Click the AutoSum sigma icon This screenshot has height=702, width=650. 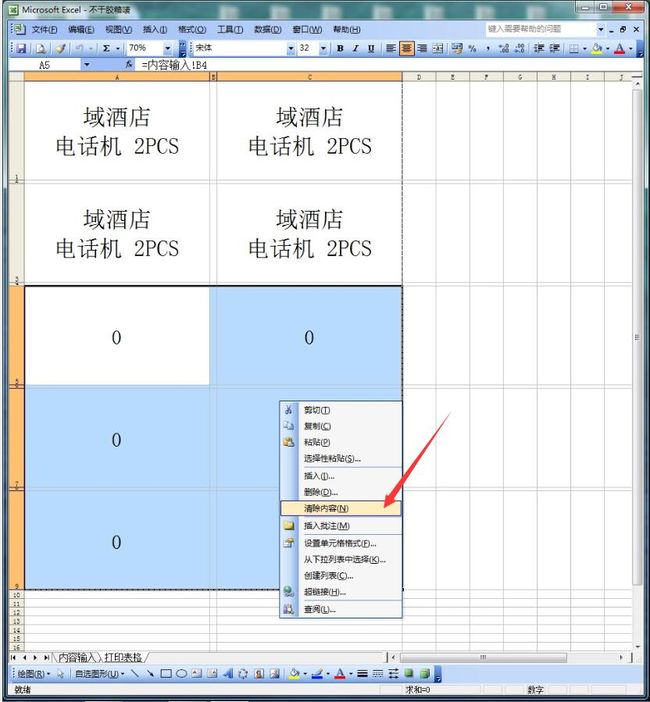coord(106,48)
